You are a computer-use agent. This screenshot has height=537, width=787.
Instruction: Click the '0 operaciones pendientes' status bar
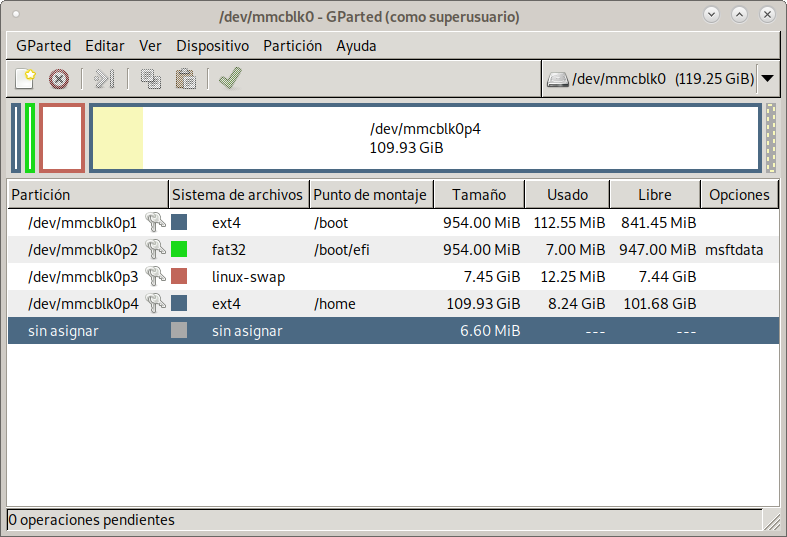384,520
